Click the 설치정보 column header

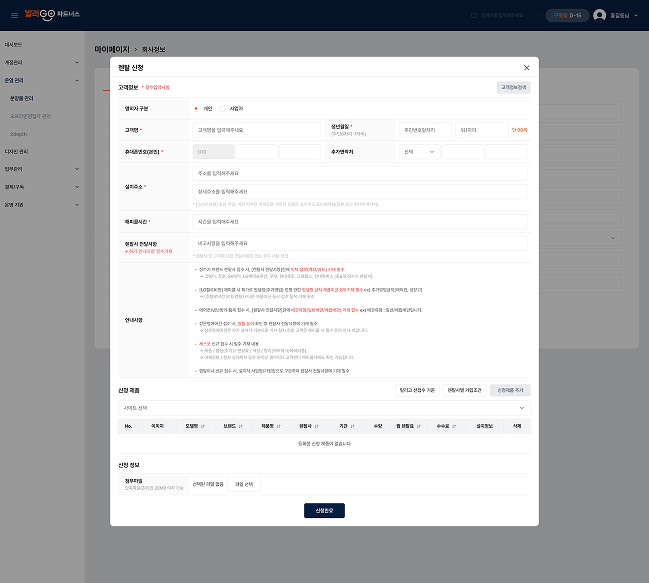(484, 426)
